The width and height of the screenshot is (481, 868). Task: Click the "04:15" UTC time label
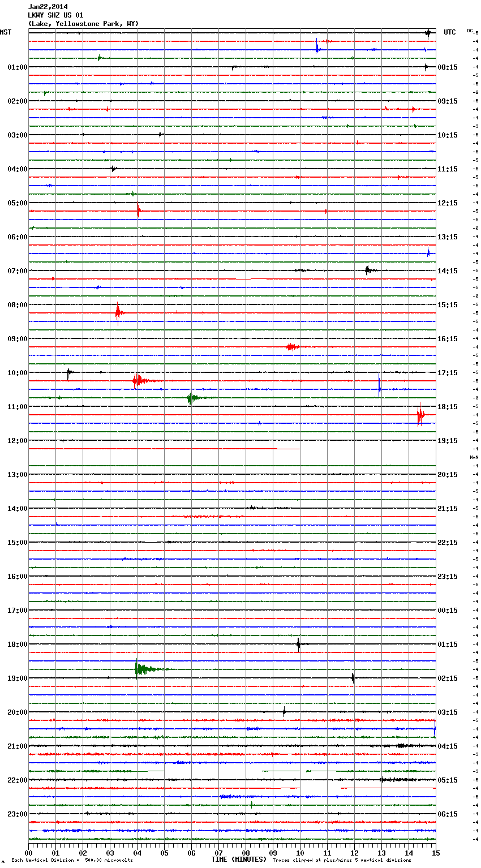point(448,746)
